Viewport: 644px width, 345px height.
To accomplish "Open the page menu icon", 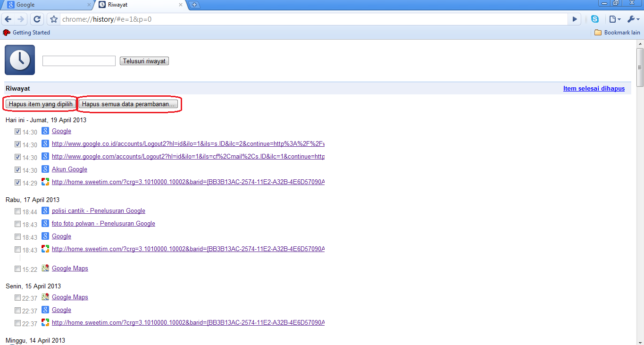I will (614, 19).
